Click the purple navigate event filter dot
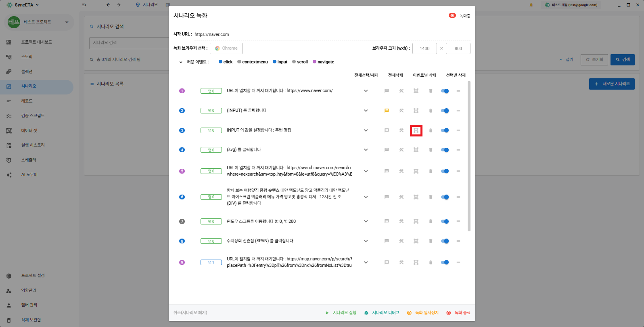 (314, 62)
